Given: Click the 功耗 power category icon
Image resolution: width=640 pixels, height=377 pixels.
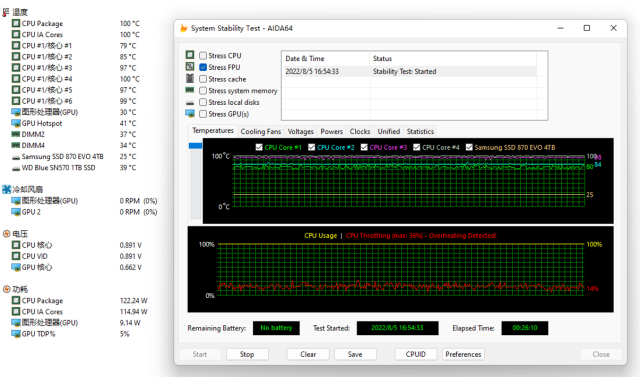Looking at the screenshot, I should coord(7,289).
